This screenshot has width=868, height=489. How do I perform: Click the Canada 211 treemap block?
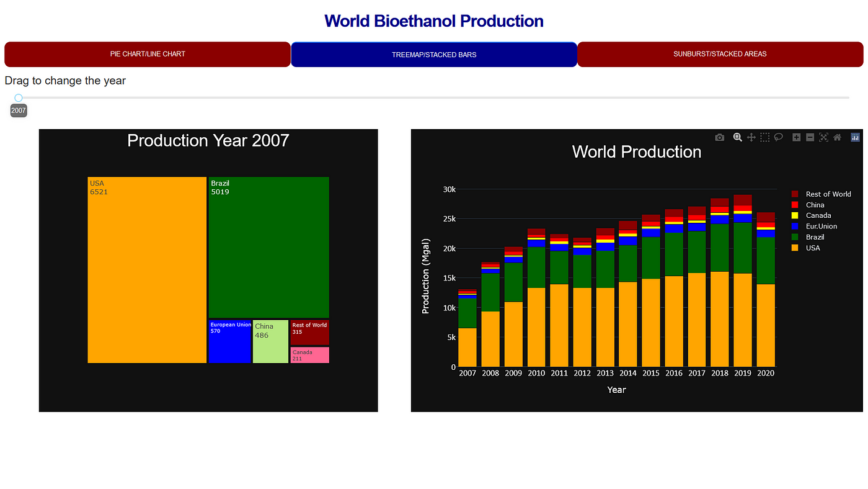[309, 355]
